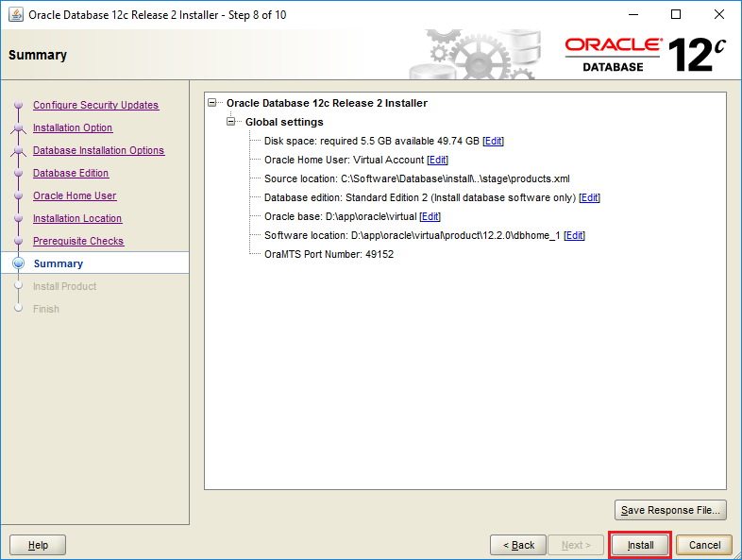Click the disabled Next button
The width and height of the screenshot is (742, 560).
pyautogui.click(x=576, y=545)
